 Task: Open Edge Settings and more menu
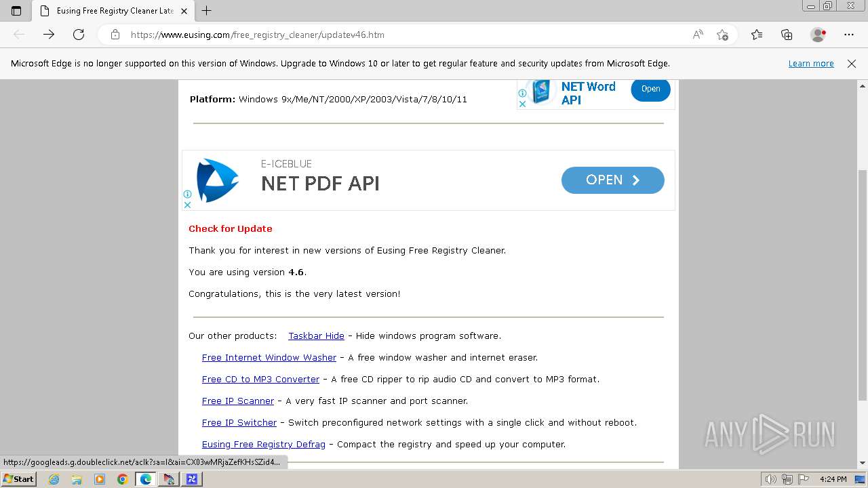coord(849,35)
